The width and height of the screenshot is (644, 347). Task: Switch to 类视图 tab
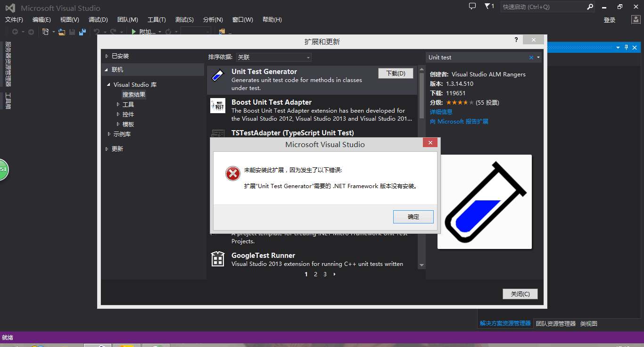[x=588, y=323]
